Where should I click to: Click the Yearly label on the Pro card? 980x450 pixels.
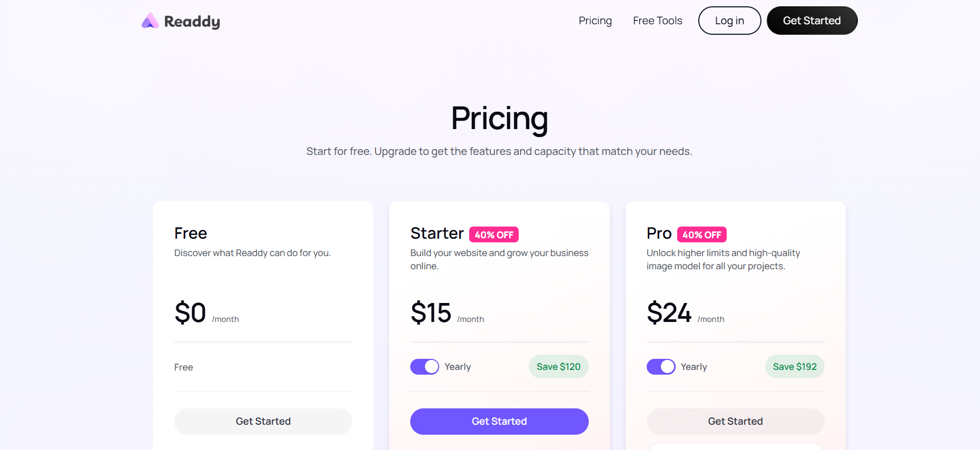pyautogui.click(x=694, y=367)
